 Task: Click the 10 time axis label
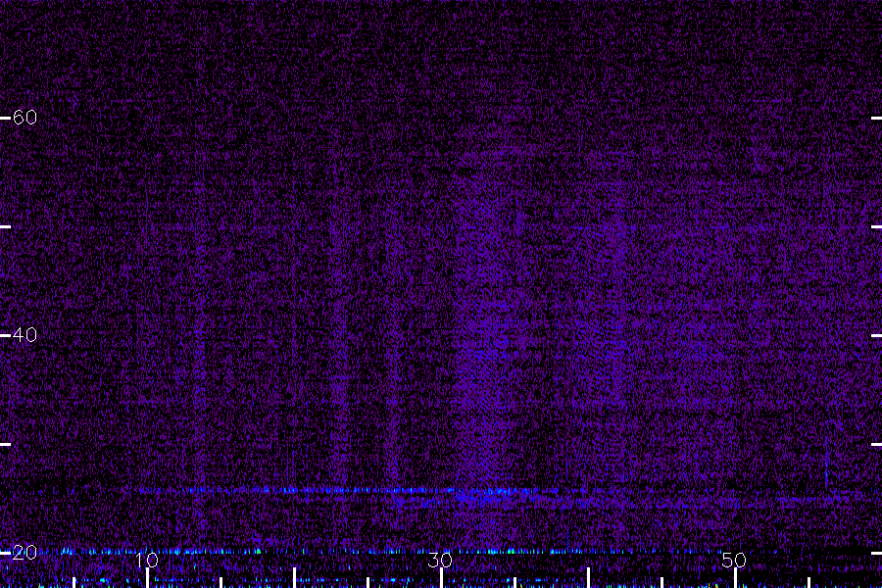(147, 560)
